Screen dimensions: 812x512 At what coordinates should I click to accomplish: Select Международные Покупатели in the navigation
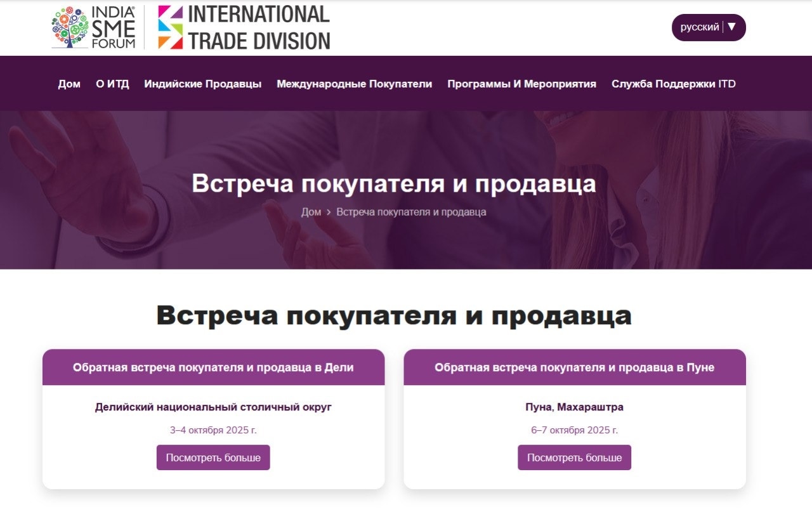354,84
